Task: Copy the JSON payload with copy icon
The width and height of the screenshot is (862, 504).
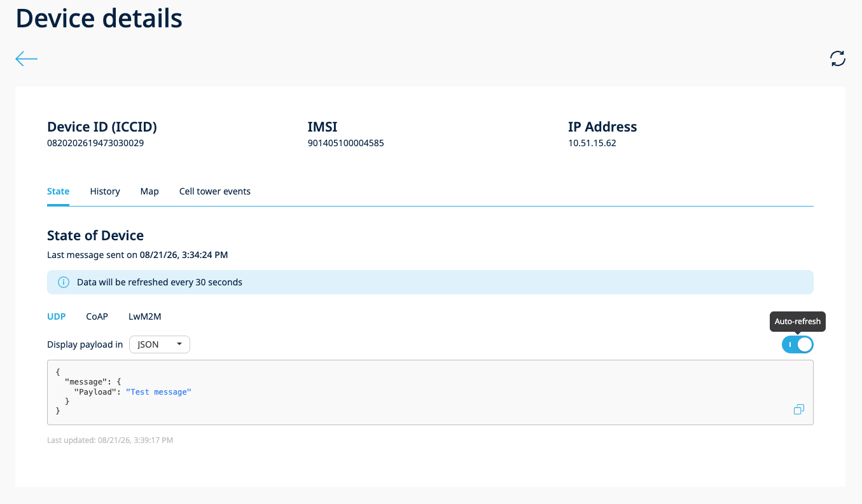Action: 799,409
